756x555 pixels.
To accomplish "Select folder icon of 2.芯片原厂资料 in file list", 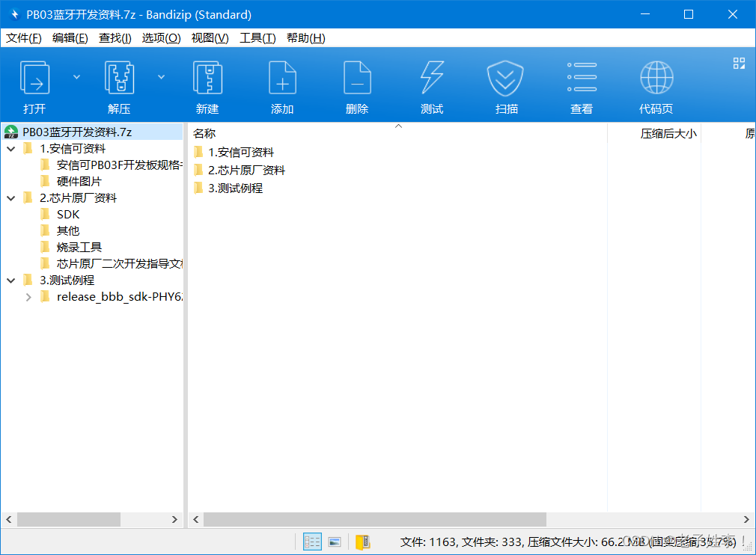I will pyautogui.click(x=198, y=170).
